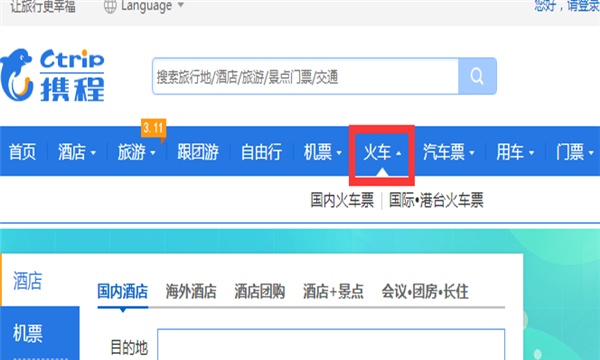Expand the 旅游 navigation menu
This screenshot has height=360, width=600.
137,152
